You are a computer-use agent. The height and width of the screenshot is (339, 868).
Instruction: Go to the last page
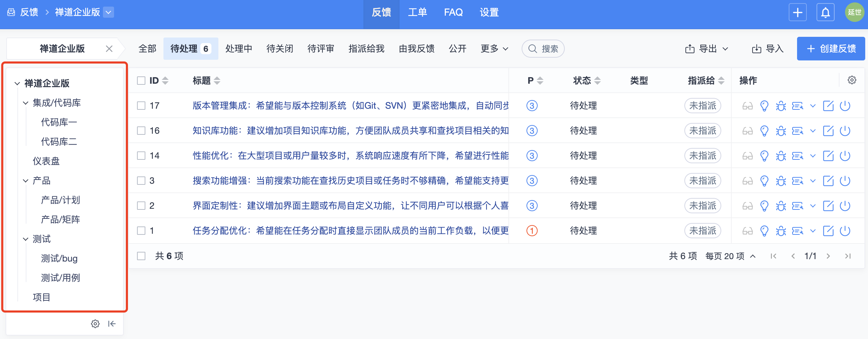pos(847,256)
